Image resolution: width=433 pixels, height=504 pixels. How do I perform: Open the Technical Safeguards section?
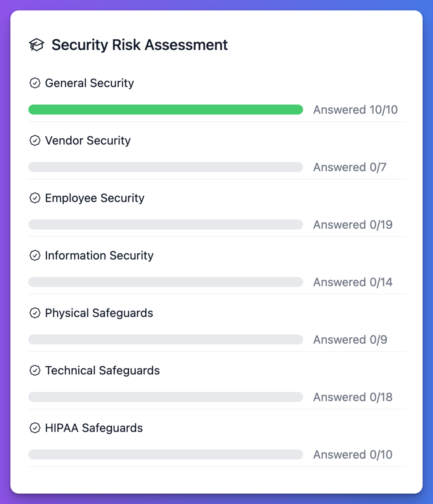pos(102,371)
